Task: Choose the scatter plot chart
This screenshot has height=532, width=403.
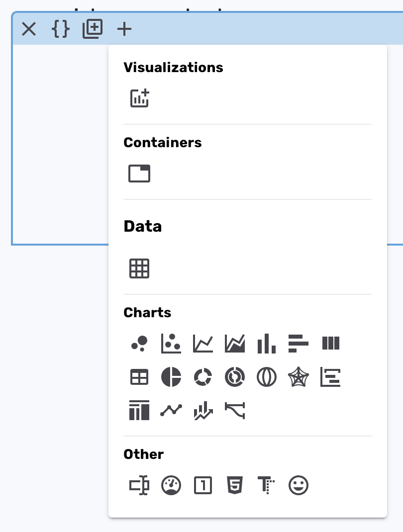Action: pos(171,343)
